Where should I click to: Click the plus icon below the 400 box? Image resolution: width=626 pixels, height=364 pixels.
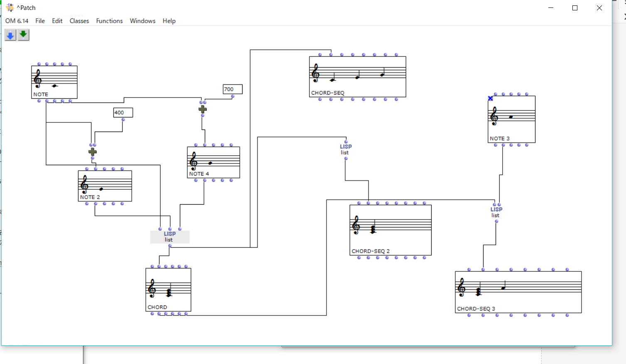coord(93,151)
